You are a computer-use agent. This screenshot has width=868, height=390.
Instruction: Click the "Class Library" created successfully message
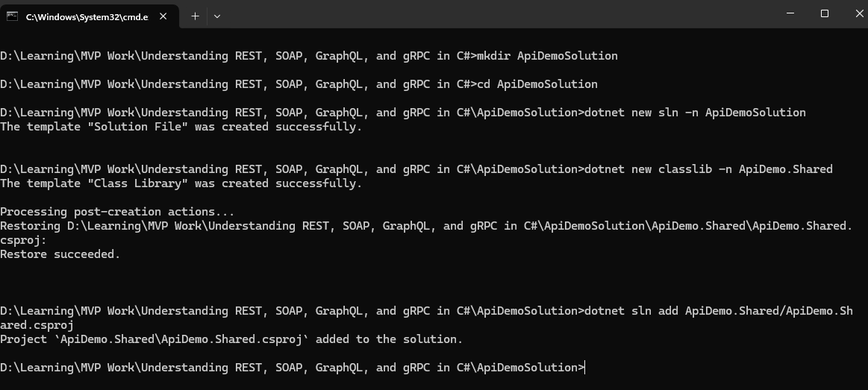pos(181,183)
